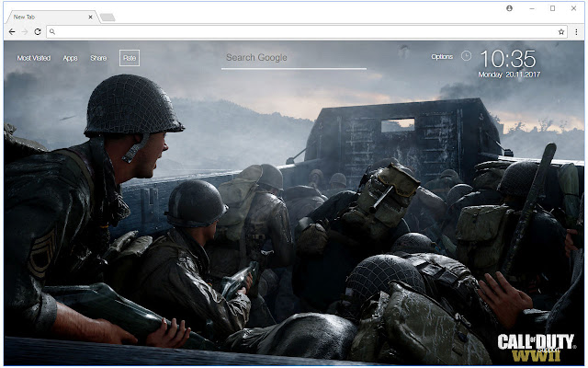
Task: Reload the page with the refresh icon
Action: pyautogui.click(x=38, y=32)
